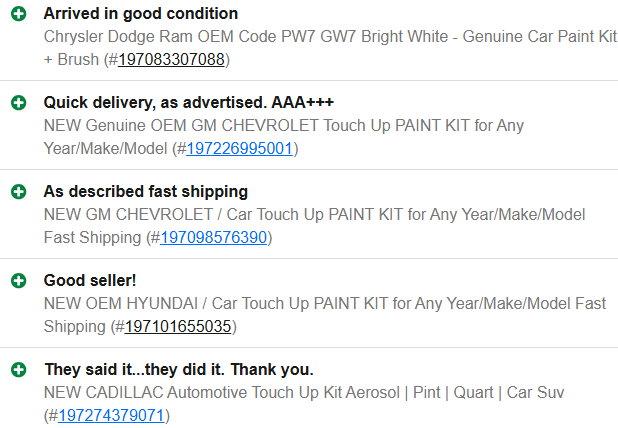The image size is (618, 428).
Task: Follow the item link 197098576390
Action: point(213,238)
